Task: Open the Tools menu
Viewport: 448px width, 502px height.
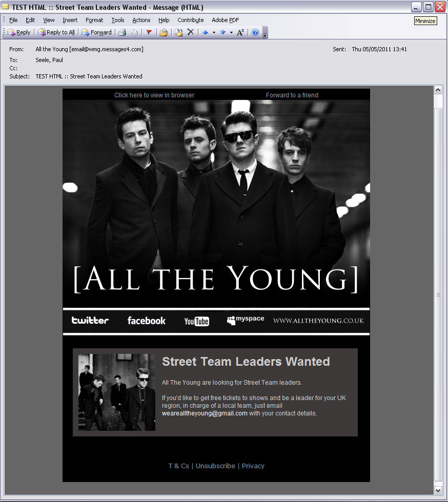Action: 117,20
